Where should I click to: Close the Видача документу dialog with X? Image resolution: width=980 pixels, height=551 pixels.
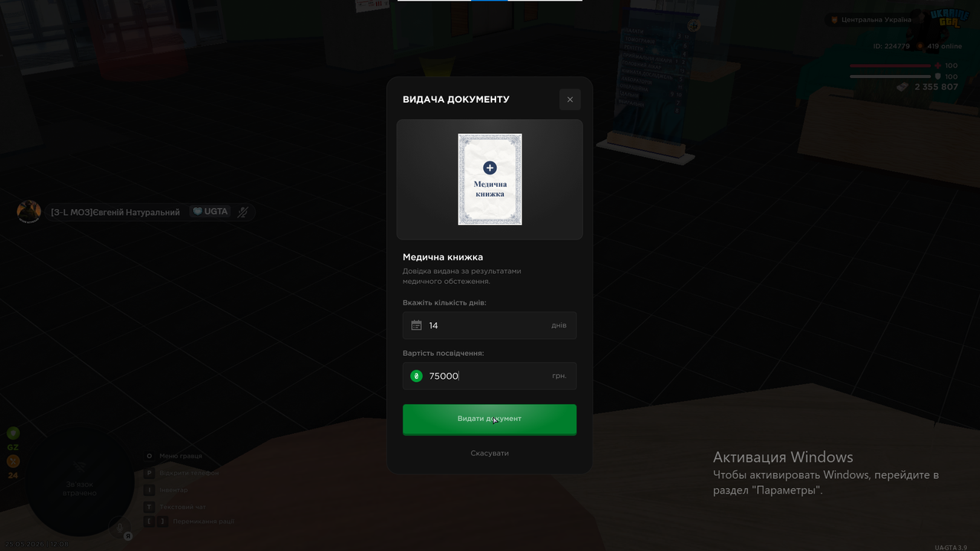click(570, 99)
